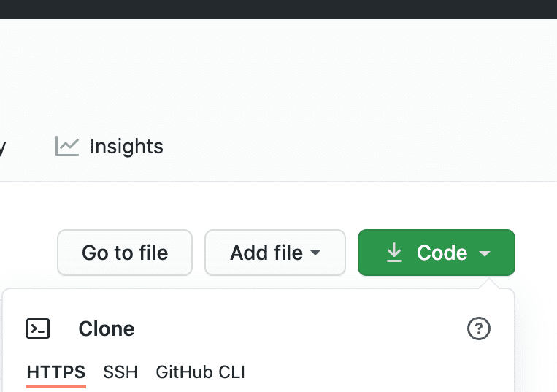Click the Add file button label
Image resolution: width=557 pixels, height=392 pixels.
[x=266, y=253]
